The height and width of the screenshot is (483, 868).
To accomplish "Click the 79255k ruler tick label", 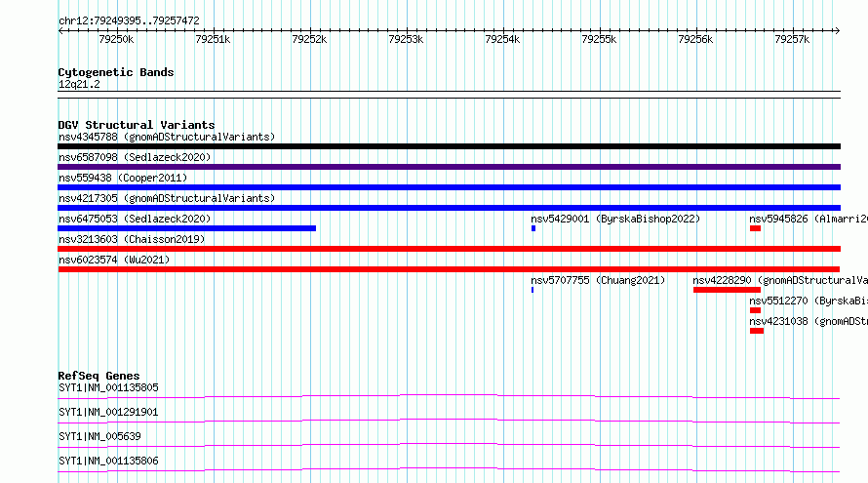I will [599, 39].
